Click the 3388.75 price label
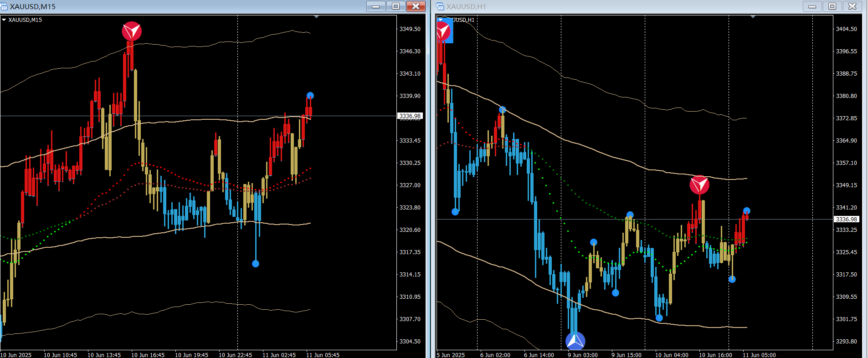Screen dimensions: 868x358 coord(847,73)
